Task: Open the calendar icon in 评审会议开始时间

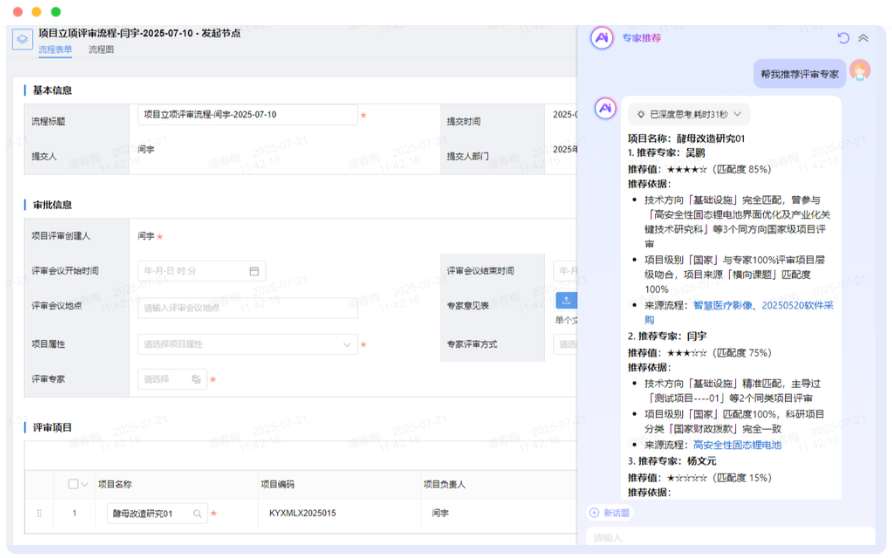Action: (x=254, y=271)
